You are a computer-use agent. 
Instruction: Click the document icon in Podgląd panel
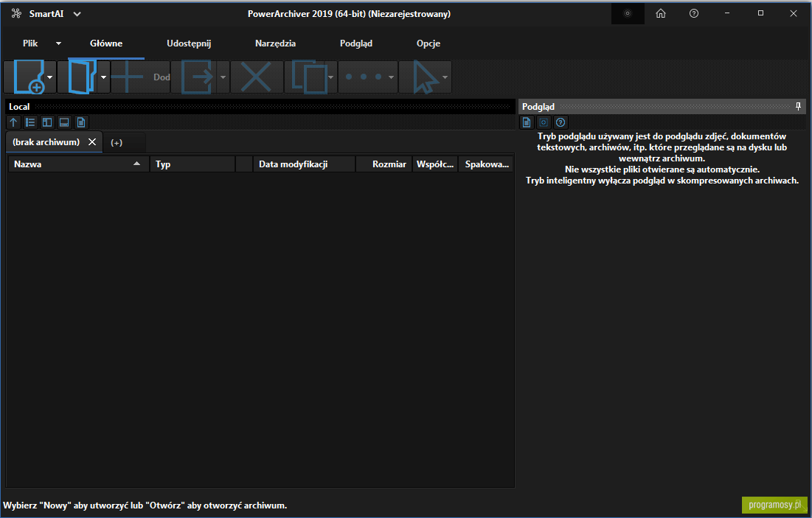[x=527, y=122]
